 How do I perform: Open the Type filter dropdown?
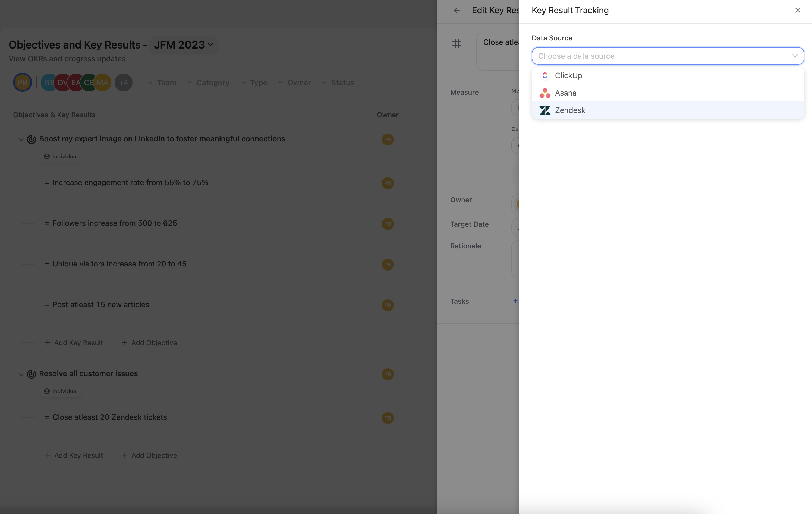click(254, 83)
